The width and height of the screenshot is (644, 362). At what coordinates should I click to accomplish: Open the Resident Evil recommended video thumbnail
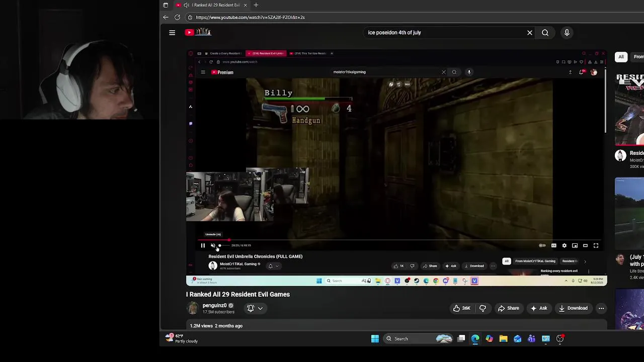pyautogui.click(x=629, y=109)
